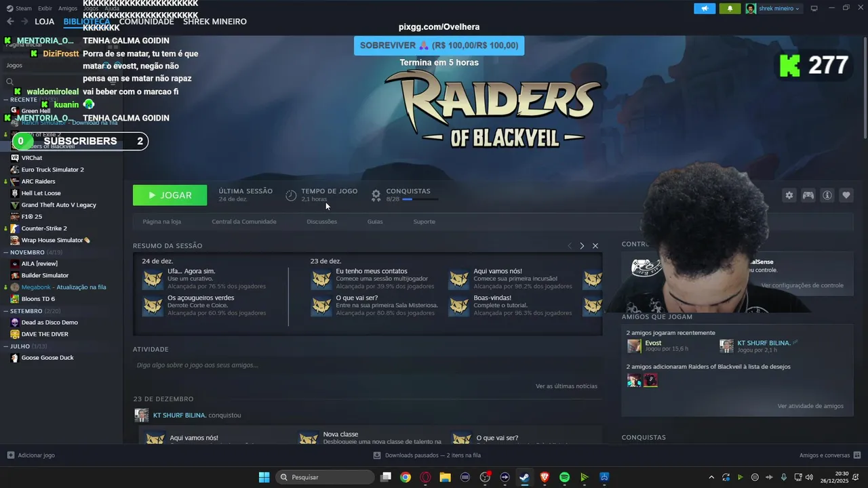Open controller layout gamepad icon
Screen dimensions: 868x488
click(x=808, y=195)
